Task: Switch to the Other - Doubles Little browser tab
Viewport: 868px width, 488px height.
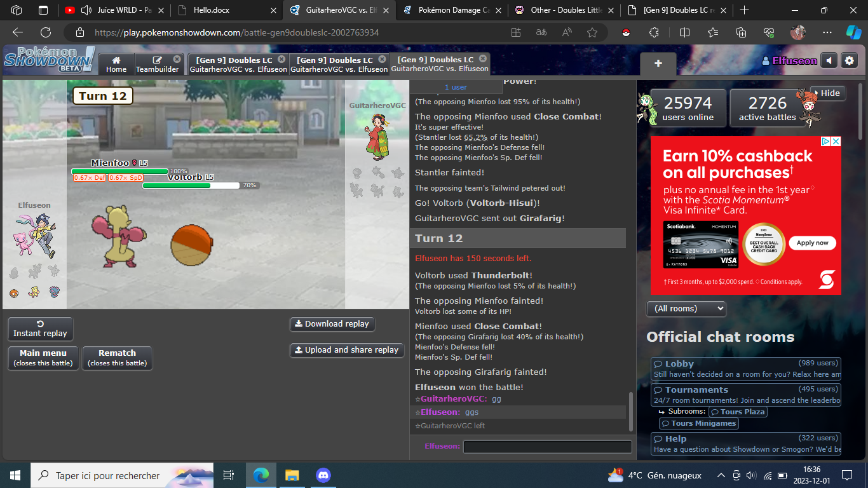Action: [563, 10]
